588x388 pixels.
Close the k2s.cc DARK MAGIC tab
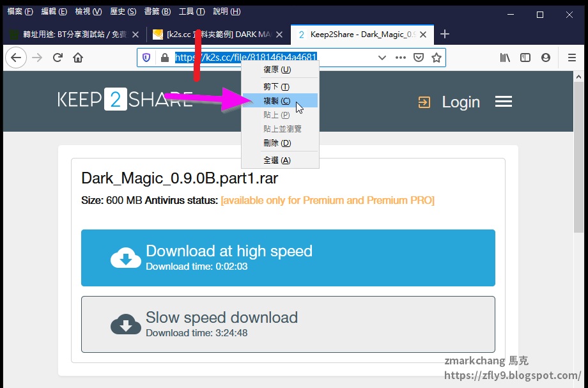coord(279,35)
